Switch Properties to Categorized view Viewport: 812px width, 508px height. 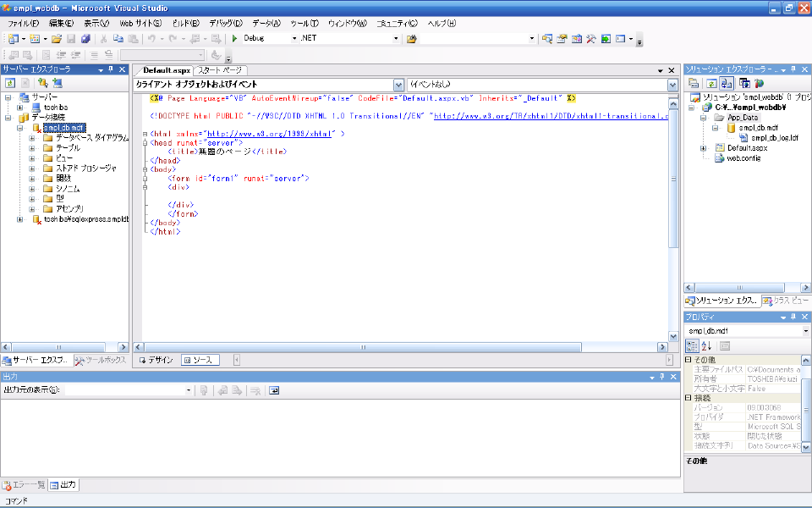[692, 346]
